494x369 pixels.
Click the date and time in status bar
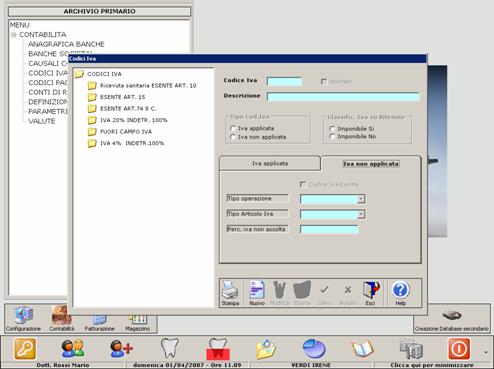pyautogui.click(x=187, y=365)
